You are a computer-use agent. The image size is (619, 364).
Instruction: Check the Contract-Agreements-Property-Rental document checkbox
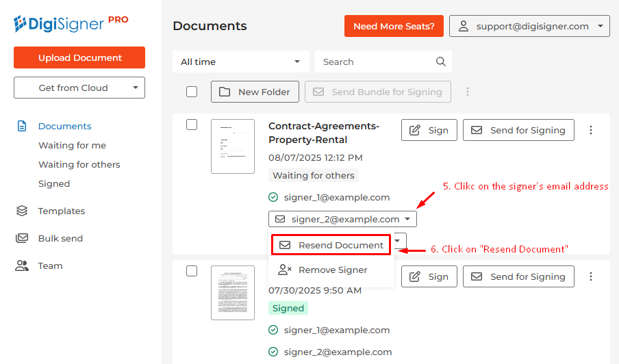(x=192, y=125)
